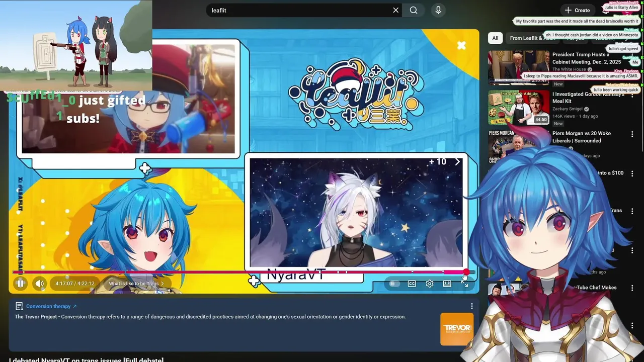Open the NyaraVT end-screen video
The image size is (644, 362).
click(x=356, y=212)
